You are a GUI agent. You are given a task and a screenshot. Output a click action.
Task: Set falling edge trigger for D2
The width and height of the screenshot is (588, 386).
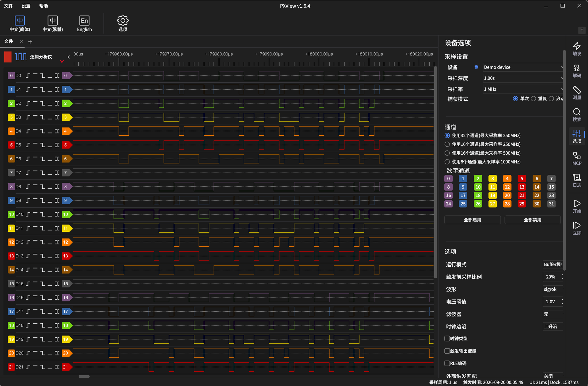43,103
